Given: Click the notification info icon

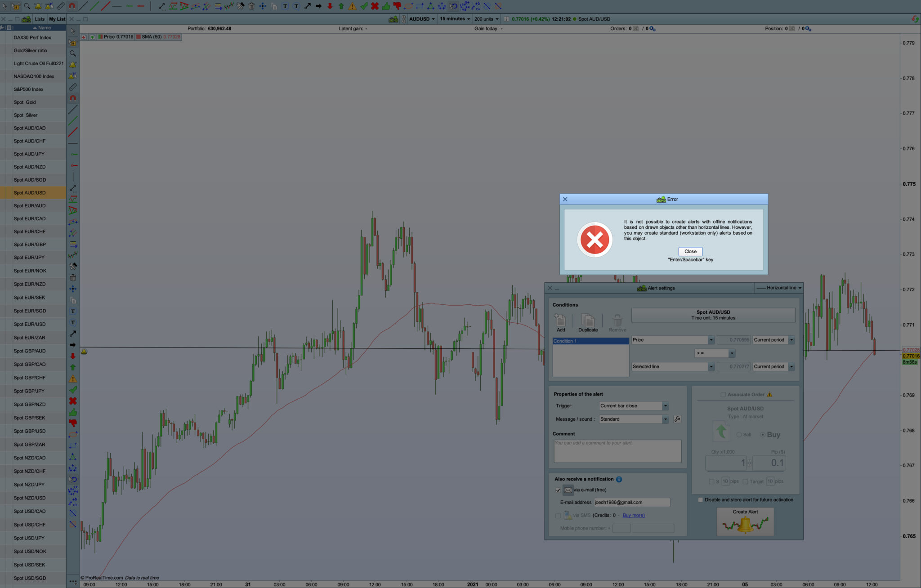Looking at the screenshot, I should [619, 479].
